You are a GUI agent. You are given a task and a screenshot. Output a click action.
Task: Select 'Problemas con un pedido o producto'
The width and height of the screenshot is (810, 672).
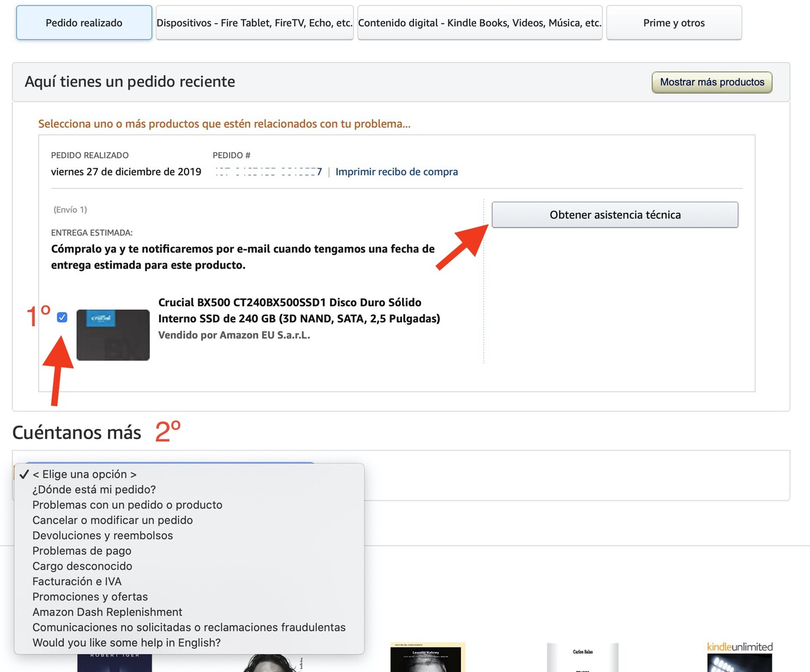[127, 505]
